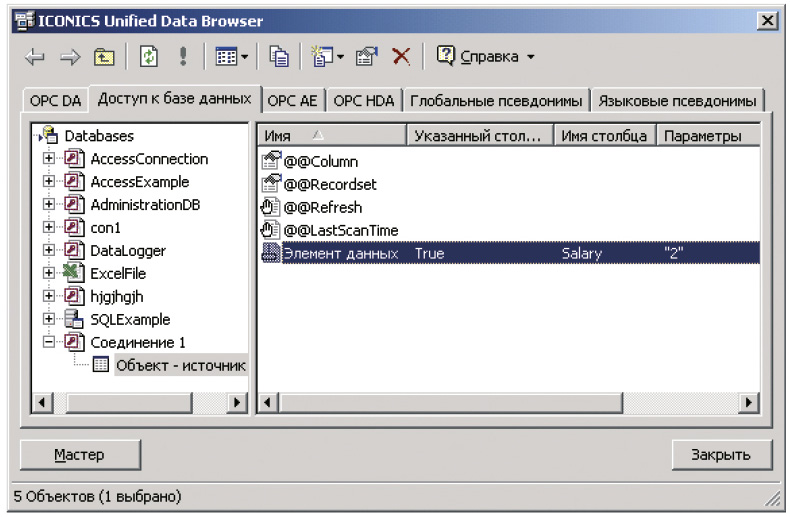The image size is (790, 517).
Task: Click the Объект - источник table icon
Action: 101,365
